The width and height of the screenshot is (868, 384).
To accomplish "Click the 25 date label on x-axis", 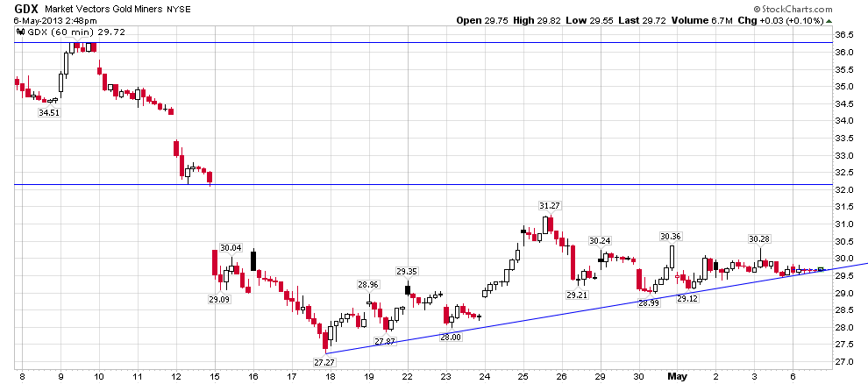I will [x=523, y=377].
